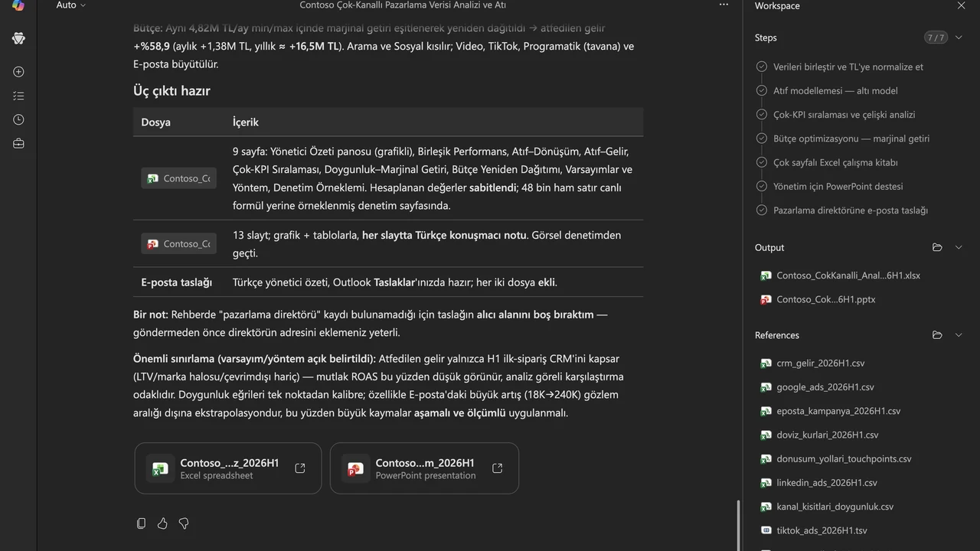This screenshot has height=551, width=980.
Task: Open PowerPoint file chip in table row
Action: pos(178,243)
